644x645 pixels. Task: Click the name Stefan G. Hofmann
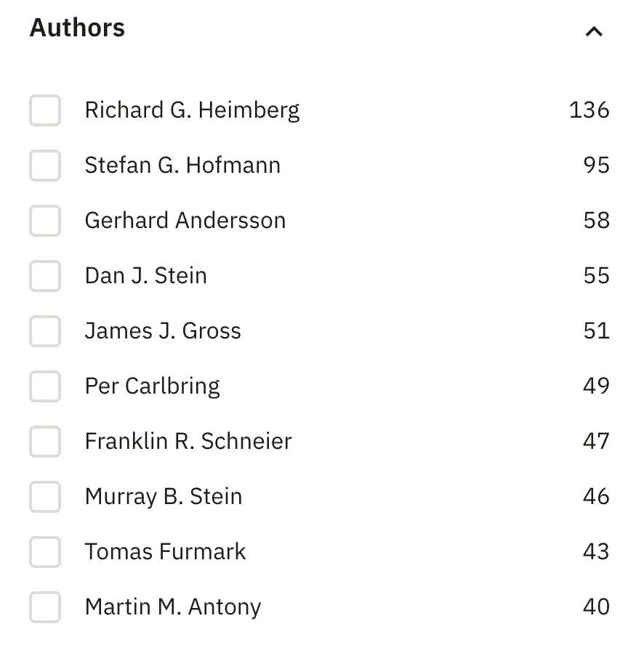click(x=183, y=166)
